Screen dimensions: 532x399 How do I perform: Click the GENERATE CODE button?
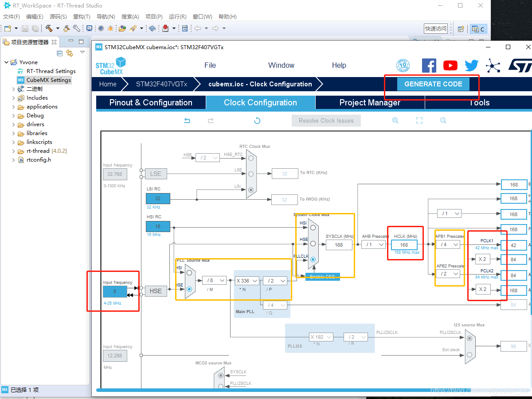433,84
